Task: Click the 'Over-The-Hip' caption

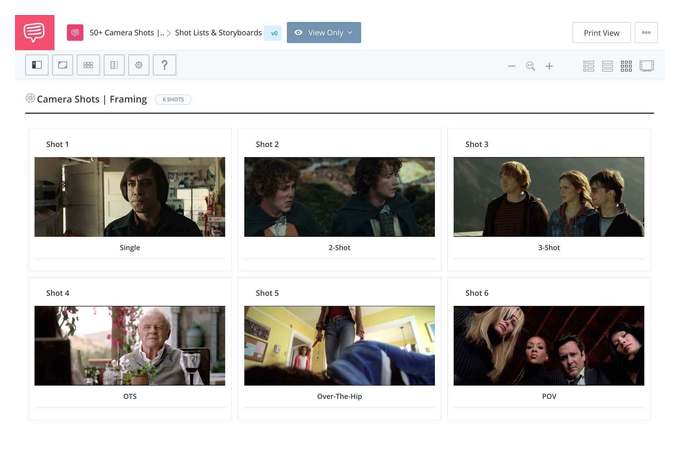Action: tap(339, 397)
